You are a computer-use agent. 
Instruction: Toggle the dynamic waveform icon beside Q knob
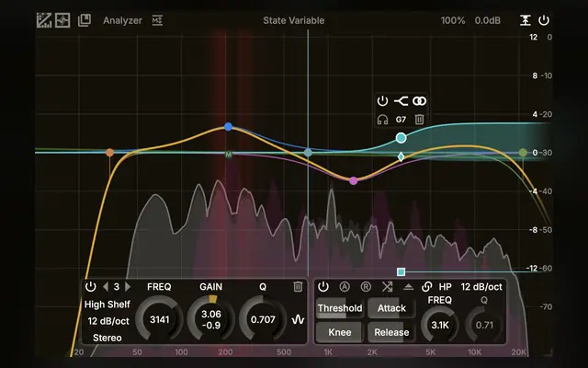298,320
